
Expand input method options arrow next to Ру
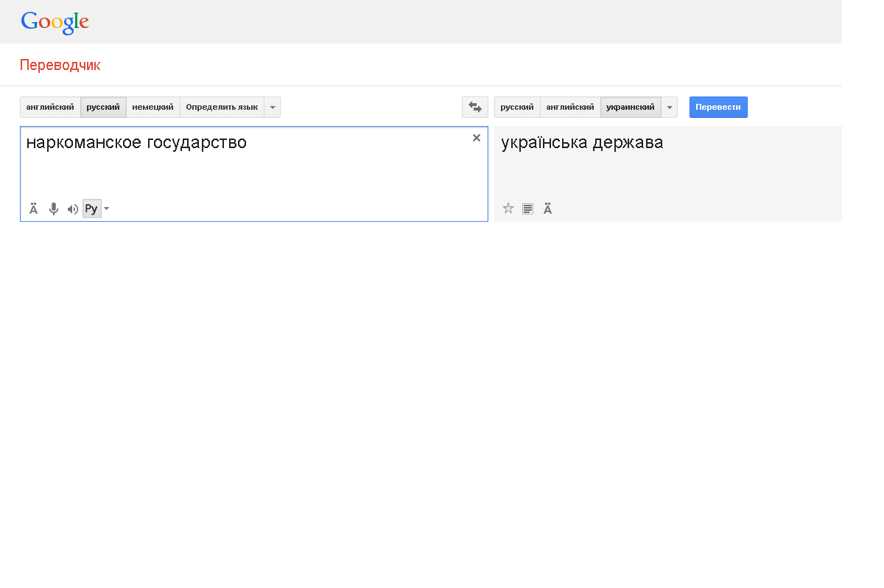[x=107, y=209]
